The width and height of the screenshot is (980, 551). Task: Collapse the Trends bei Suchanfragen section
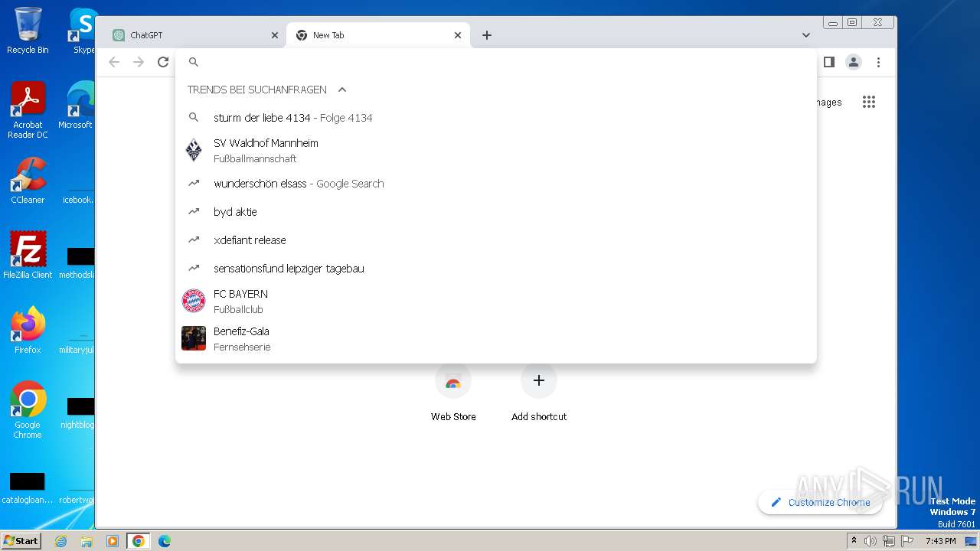pyautogui.click(x=342, y=90)
